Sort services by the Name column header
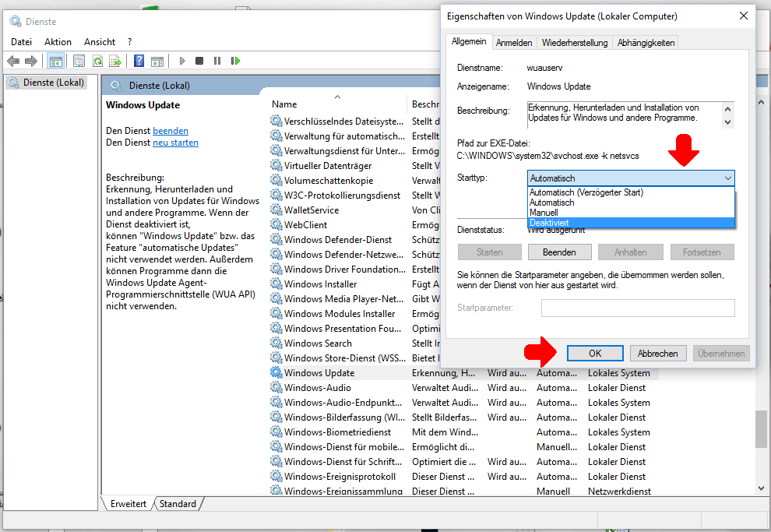The image size is (771, 532). click(x=339, y=104)
